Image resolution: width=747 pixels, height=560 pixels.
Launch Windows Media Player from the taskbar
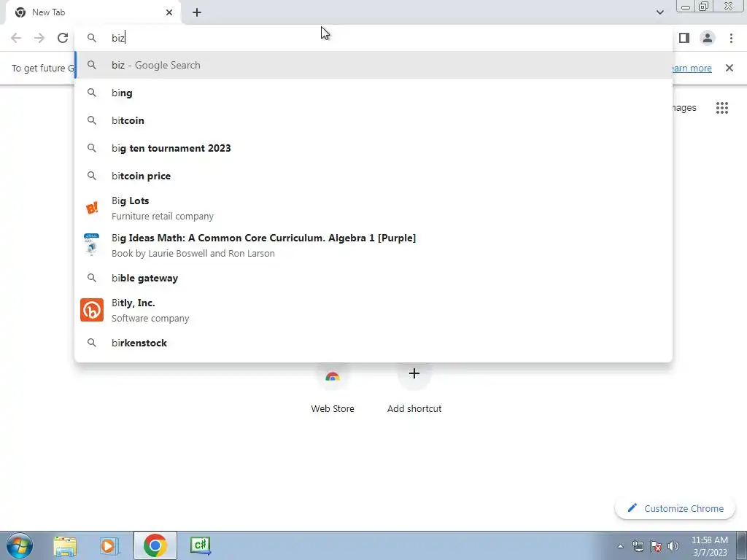tap(109, 545)
